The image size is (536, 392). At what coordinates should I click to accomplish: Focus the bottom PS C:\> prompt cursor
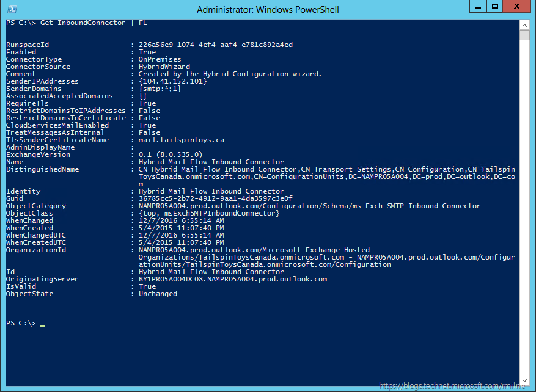[x=42, y=324]
